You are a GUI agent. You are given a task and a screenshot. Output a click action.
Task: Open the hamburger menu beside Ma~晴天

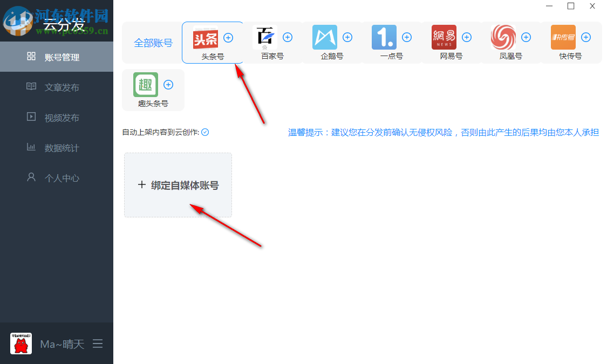[98, 344]
